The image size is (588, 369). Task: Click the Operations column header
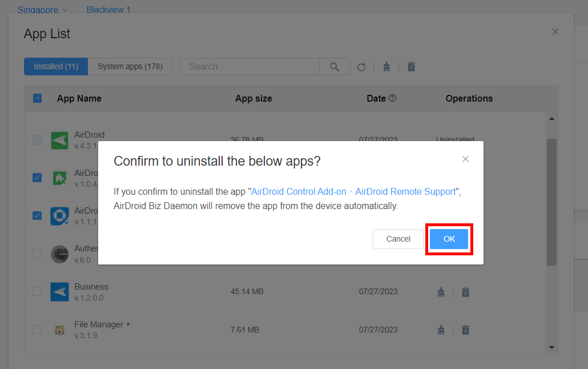coord(469,98)
